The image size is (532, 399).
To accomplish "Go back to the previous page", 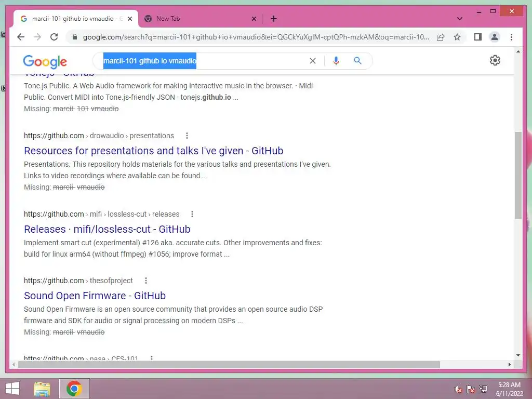I will [21, 37].
